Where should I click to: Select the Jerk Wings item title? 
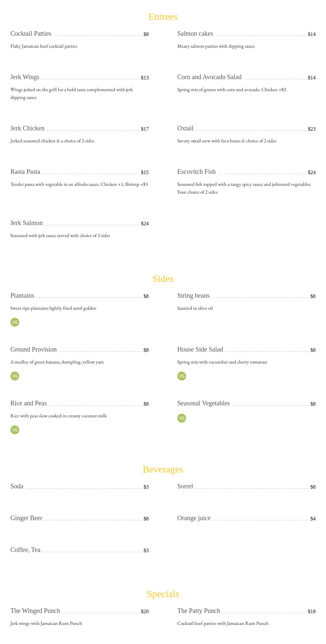pos(25,77)
